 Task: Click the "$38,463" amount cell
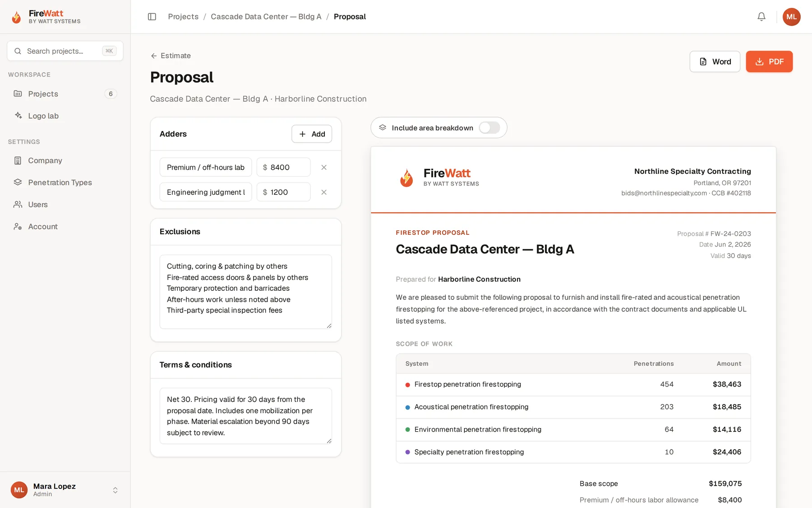point(727,384)
